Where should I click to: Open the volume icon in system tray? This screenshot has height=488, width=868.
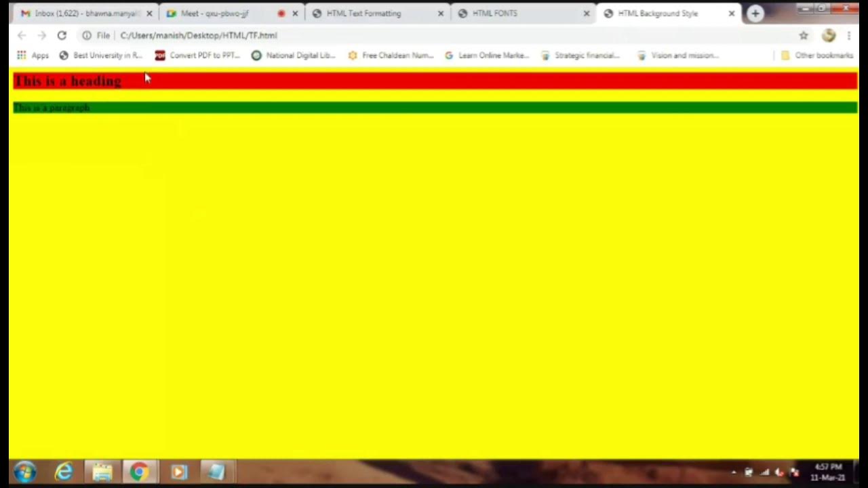(779, 472)
